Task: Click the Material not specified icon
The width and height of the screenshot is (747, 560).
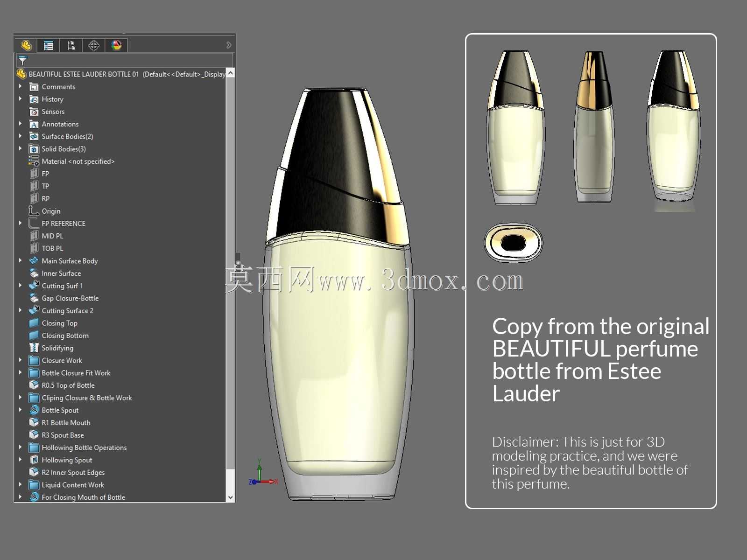Action: [34, 161]
